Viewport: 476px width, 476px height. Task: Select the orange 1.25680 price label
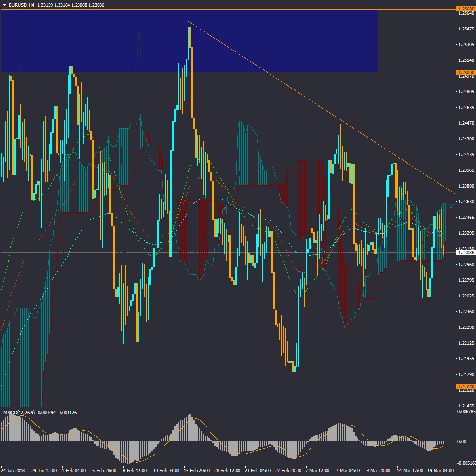click(465, 9)
